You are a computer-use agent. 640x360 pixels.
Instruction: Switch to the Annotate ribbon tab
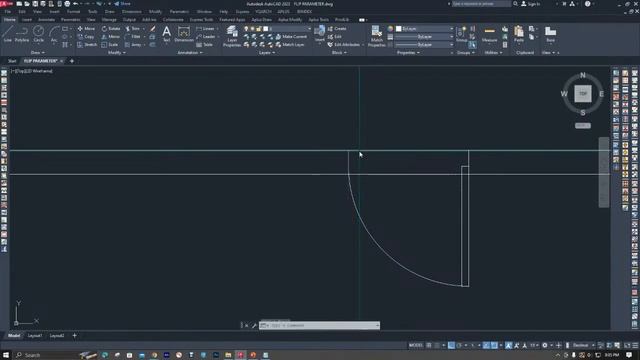(x=46, y=20)
